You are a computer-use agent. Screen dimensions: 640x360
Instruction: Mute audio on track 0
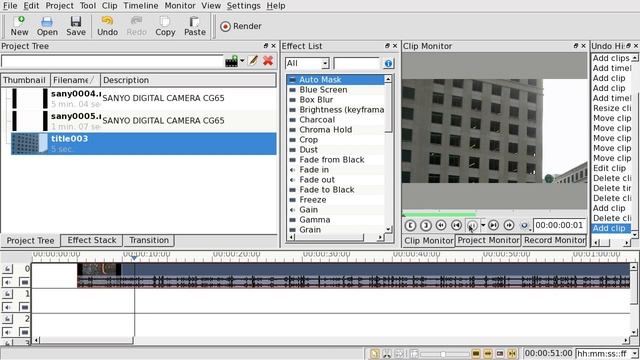(x=7, y=282)
